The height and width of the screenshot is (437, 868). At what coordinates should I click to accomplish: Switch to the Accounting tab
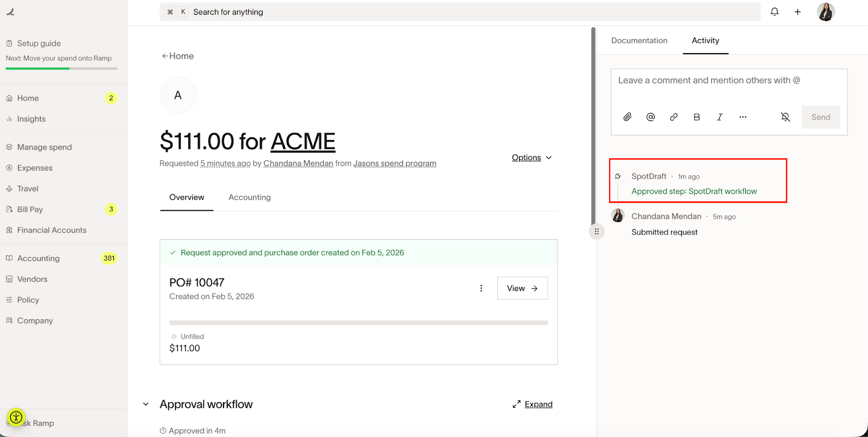(250, 197)
